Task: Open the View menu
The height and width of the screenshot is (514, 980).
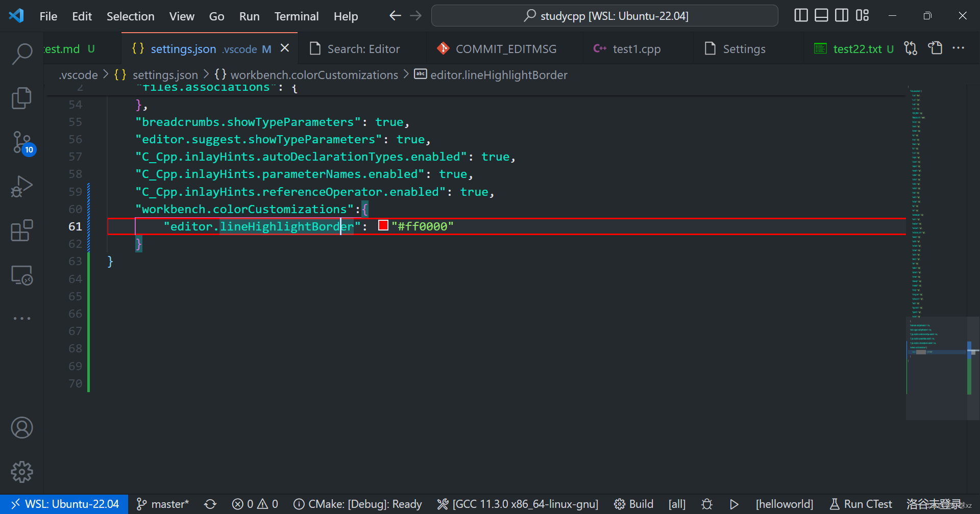Action: click(x=182, y=16)
